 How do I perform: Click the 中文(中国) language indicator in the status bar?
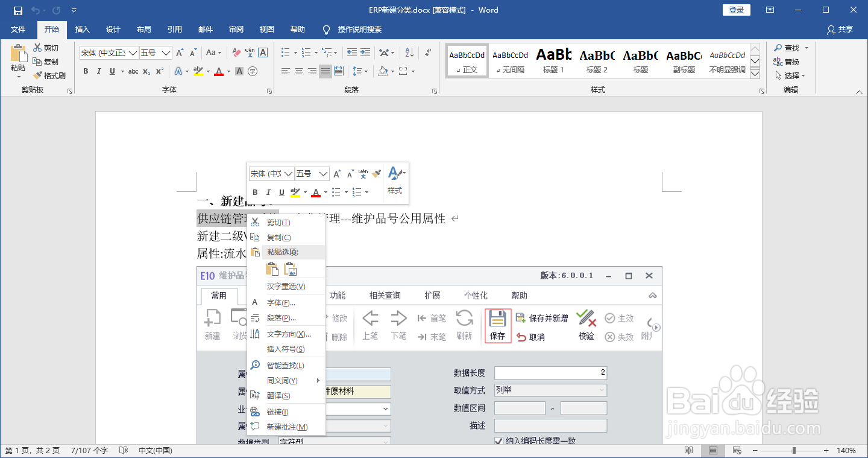[x=156, y=451]
